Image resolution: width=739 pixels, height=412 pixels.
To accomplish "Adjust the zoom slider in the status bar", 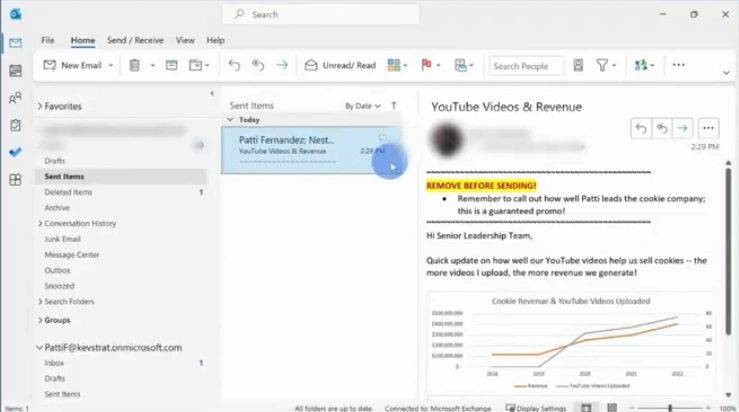I will (x=670, y=408).
